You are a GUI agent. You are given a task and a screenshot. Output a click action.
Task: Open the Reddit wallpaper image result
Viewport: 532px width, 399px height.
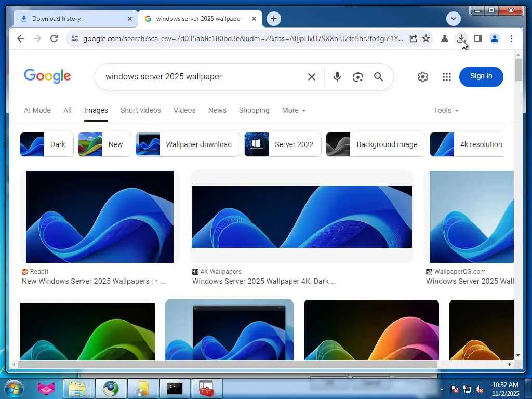click(100, 217)
